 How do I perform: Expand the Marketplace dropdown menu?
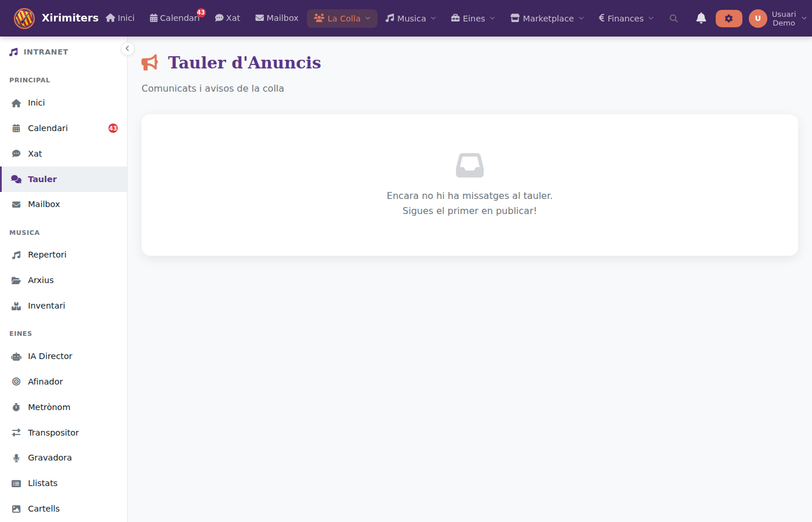click(547, 19)
